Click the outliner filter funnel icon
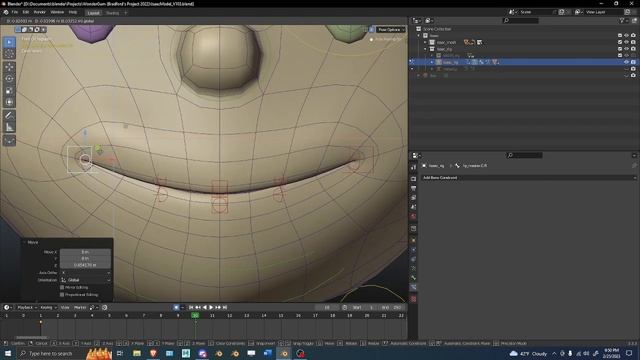Screen dimensions: 640x360 pyautogui.click(x=622, y=20)
